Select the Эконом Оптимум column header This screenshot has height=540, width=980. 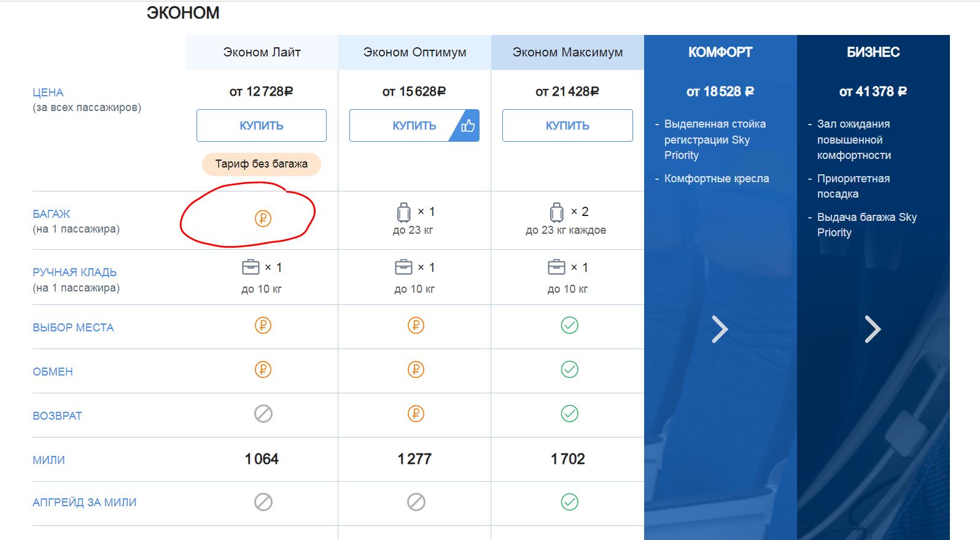pyautogui.click(x=414, y=52)
